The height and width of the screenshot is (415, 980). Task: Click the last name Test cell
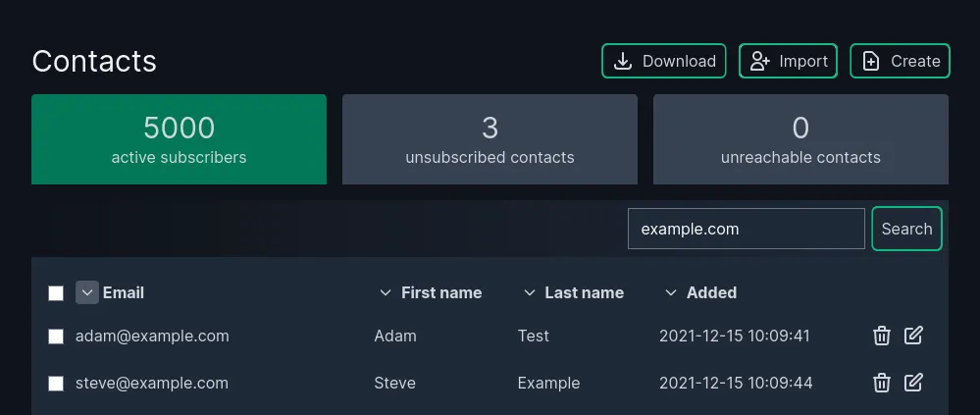point(533,337)
